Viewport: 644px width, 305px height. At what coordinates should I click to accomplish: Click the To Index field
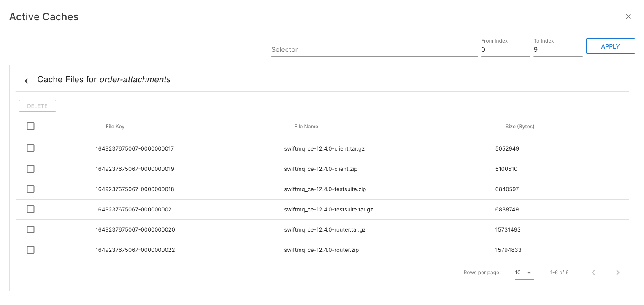[557, 50]
